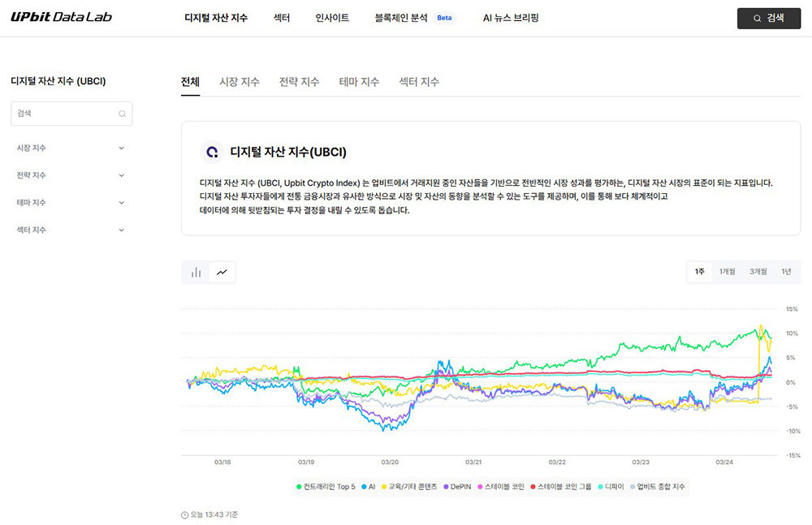Image resolution: width=812 pixels, height=525 pixels.
Task: Open the 디지털 자산 지수 menu
Action: (216, 18)
